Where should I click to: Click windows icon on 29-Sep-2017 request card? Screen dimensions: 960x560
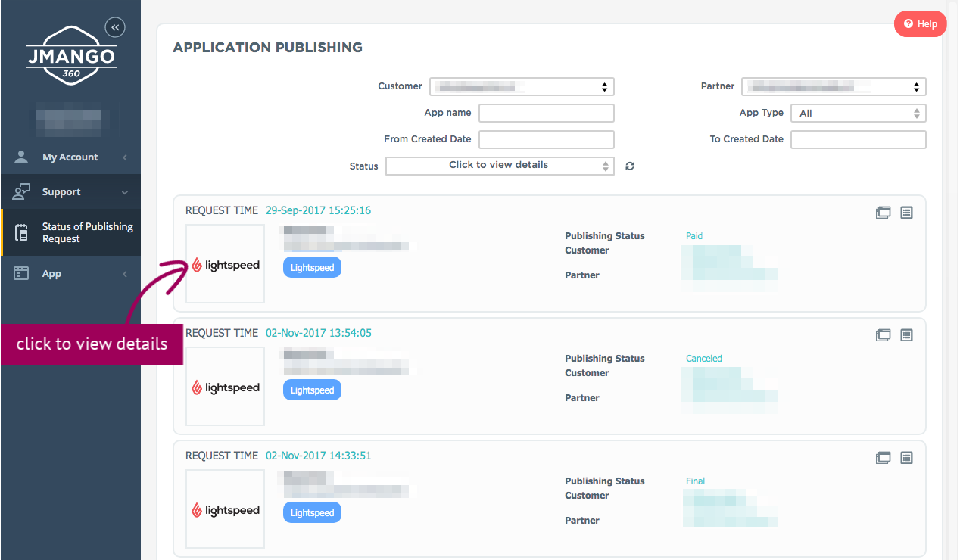point(883,213)
